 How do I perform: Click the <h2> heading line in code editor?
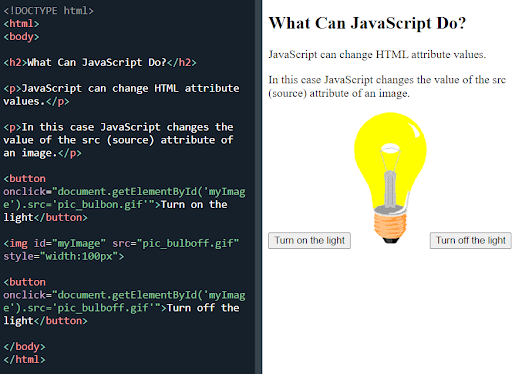(x=100, y=62)
